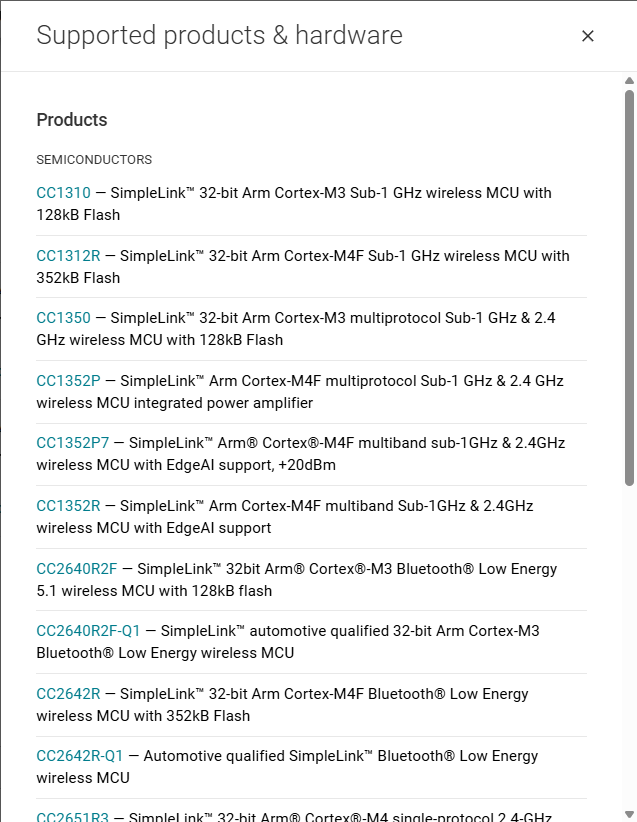Open the CC1312R product link

(68, 256)
